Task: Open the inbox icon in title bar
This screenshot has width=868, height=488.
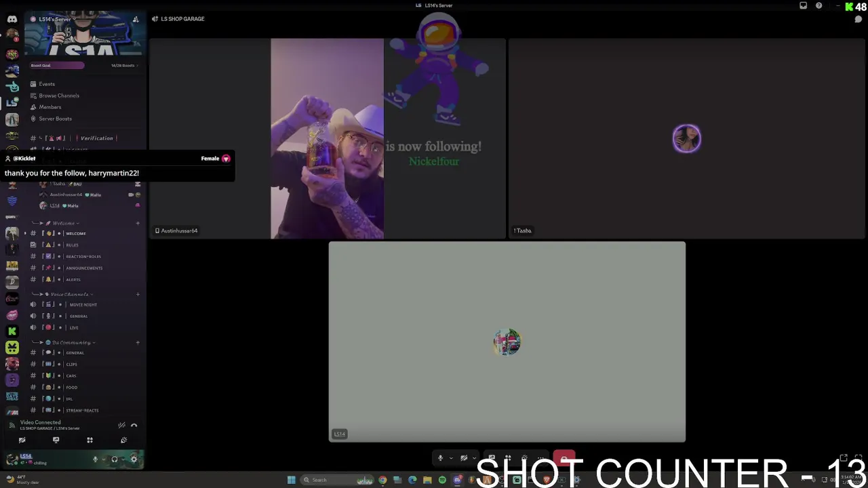Action: 804,5
